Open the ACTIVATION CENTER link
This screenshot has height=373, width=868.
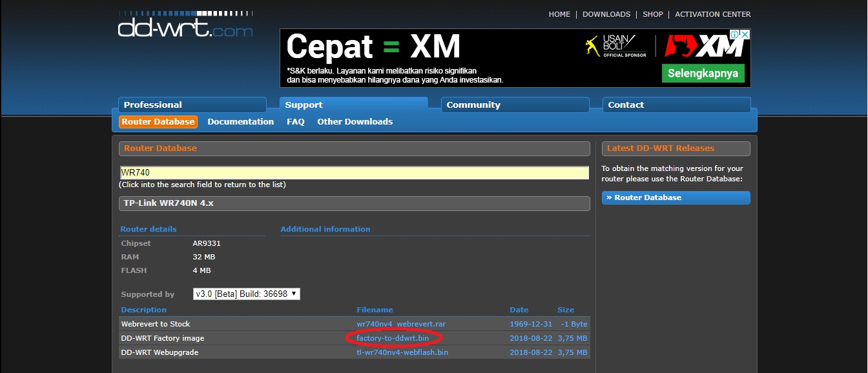click(713, 14)
